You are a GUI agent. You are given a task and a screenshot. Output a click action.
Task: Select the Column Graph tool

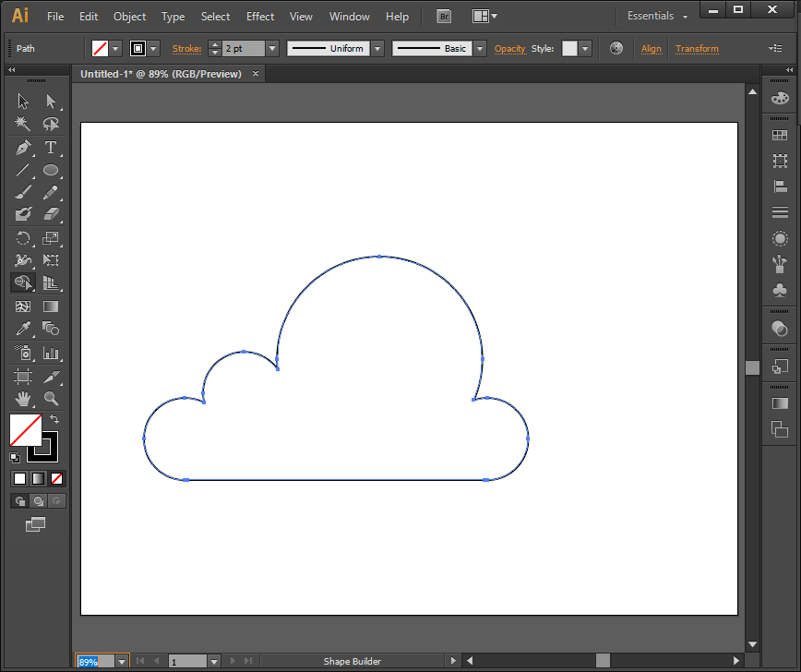(x=51, y=353)
